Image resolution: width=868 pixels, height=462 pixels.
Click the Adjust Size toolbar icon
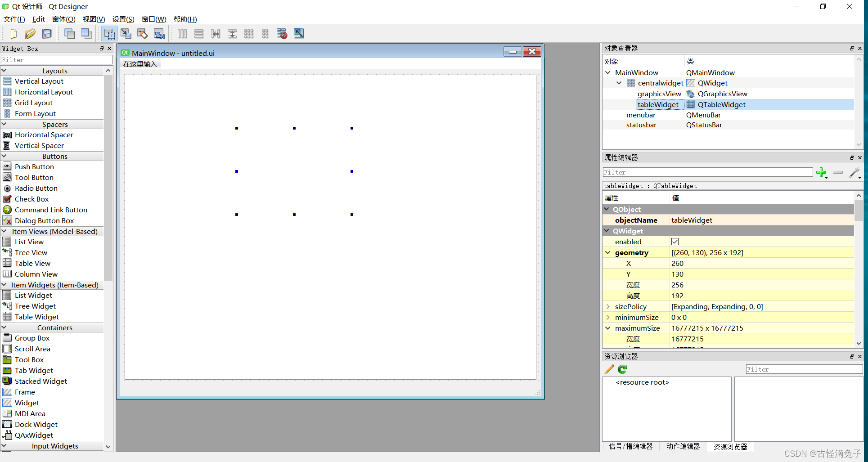[x=298, y=33]
